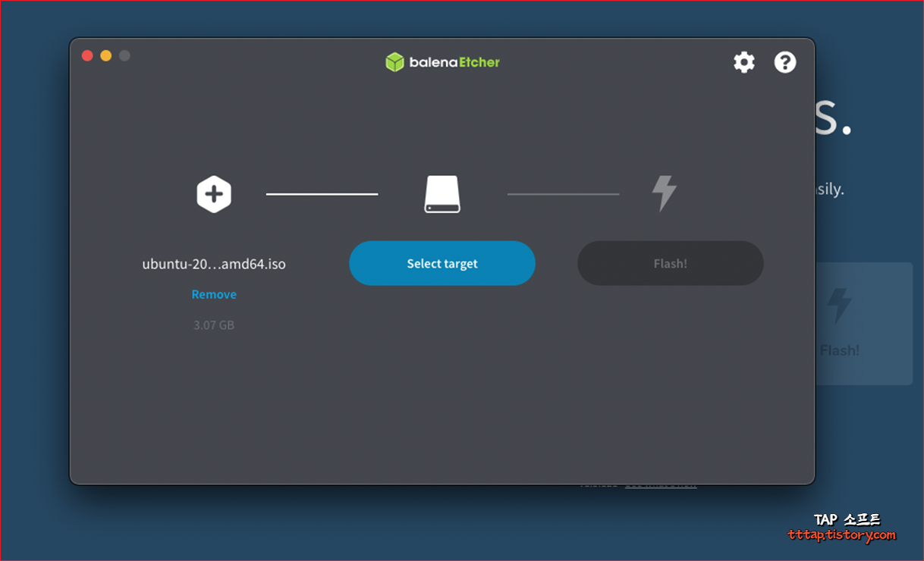Open the help question mark icon
Image resolution: width=924 pixels, height=561 pixels.
tap(785, 62)
